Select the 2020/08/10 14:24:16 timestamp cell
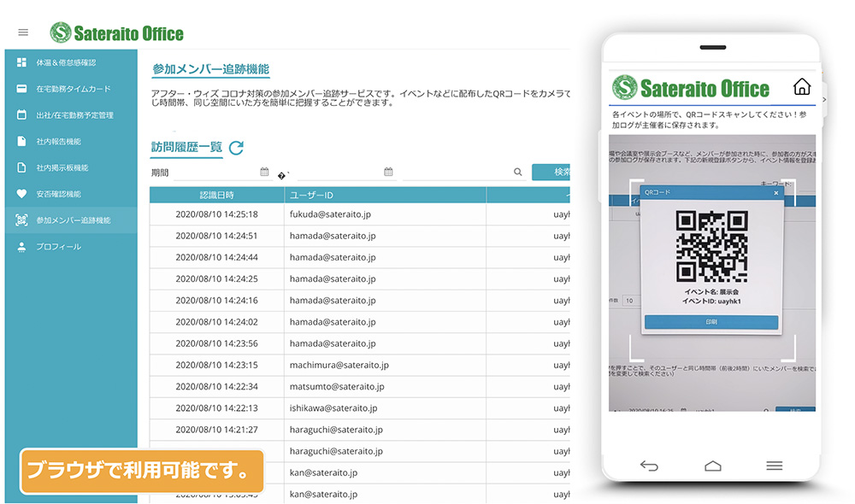 click(x=217, y=300)
